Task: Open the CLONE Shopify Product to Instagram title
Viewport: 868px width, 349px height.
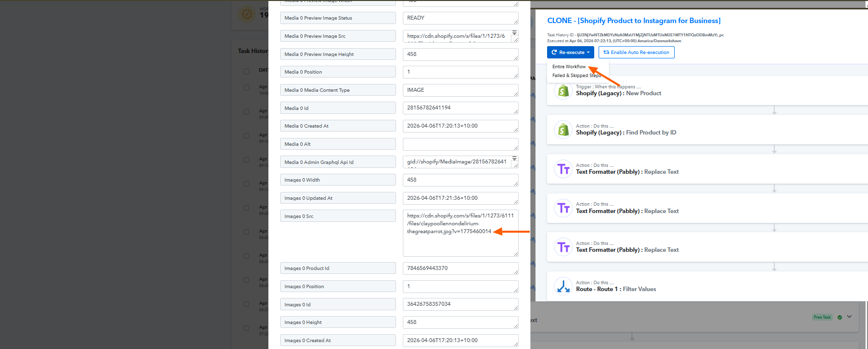Action: click(x=634, y=21)
